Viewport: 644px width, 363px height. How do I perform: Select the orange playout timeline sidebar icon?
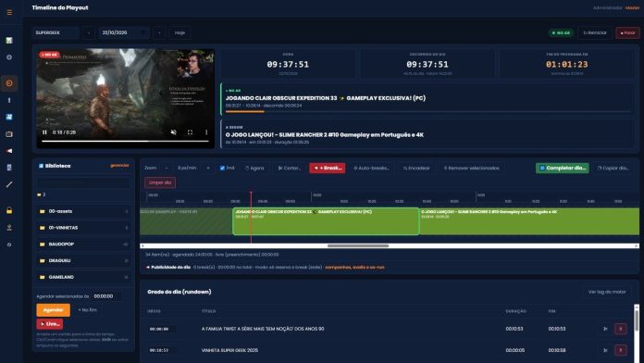coord(9,83)
